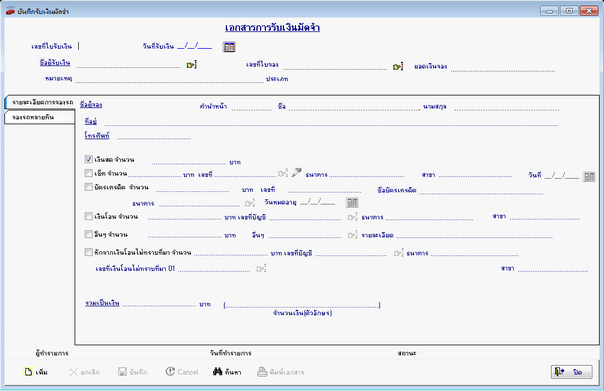
Task: Open lookup icon beside ชื่อผู้รับเงิน field
Action: tap(191, 65)
